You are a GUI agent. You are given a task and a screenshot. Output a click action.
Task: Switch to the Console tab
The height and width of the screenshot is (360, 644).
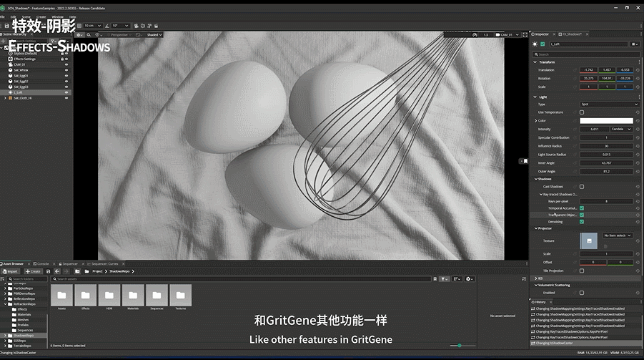(x=43, y=263)
